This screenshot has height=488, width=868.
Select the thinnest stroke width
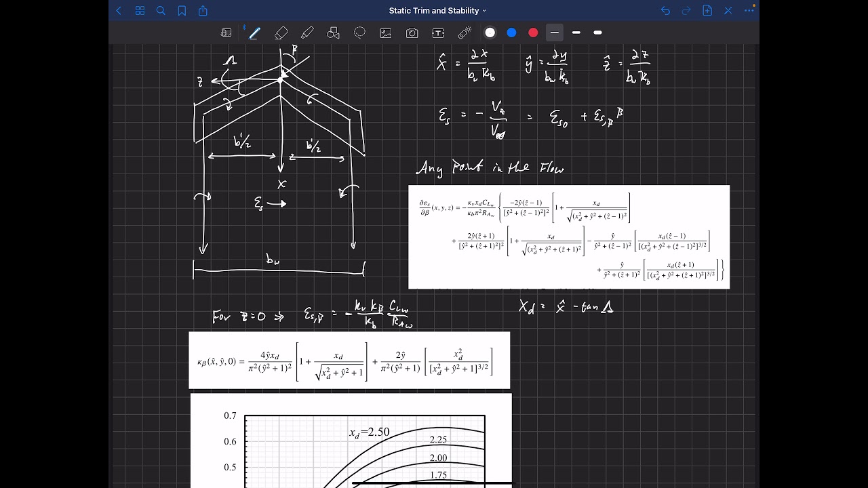[555, 33]
